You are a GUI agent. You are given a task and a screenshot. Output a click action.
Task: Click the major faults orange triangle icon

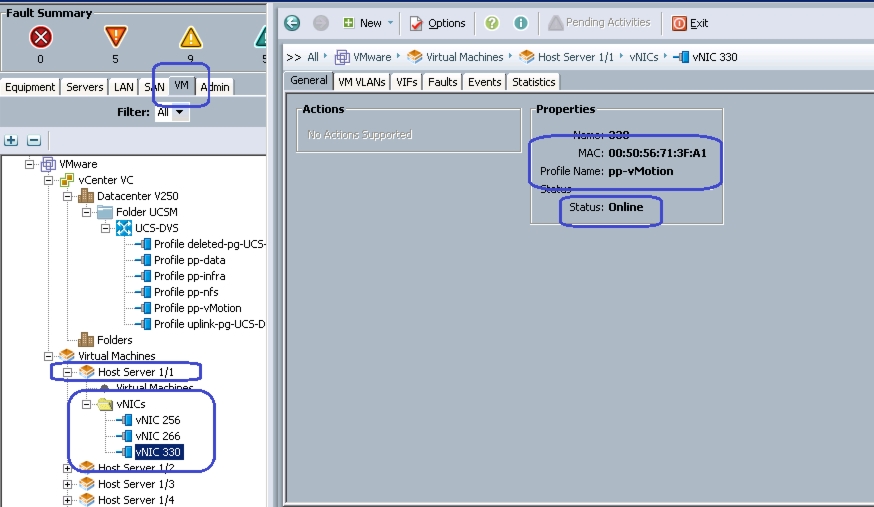[x=115, y=37]
